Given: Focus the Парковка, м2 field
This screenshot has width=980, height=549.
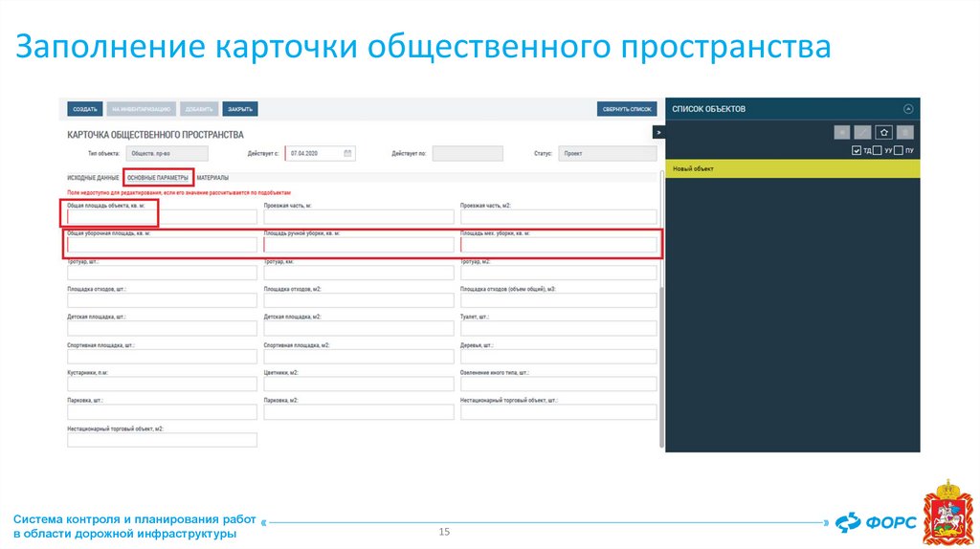Looking at the screenshot, I should [359, 412].
